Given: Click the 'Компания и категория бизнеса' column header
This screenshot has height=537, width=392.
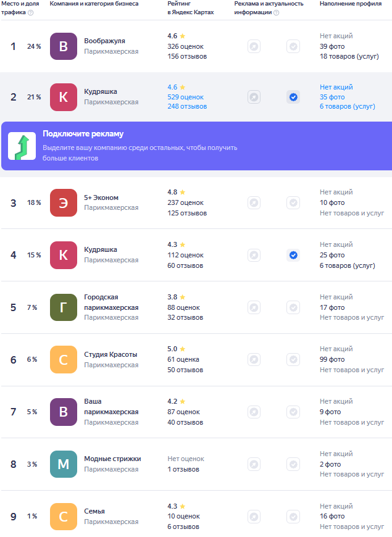Looking at the screenshot, I should [94, 4].
